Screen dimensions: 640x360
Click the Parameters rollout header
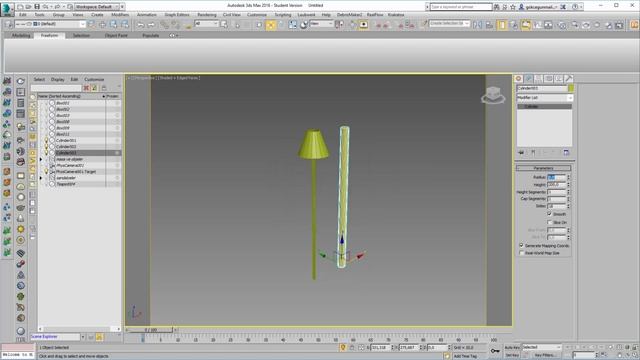544,168
